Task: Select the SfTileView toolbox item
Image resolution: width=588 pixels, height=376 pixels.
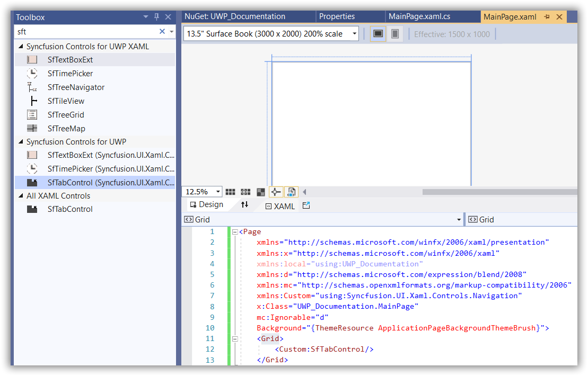Action: click(95, 101)
